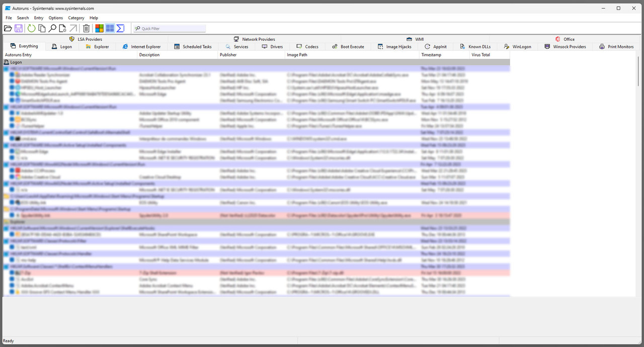Sort by the Publisher column header
Image resolution: width=644 pixels, height=347 pixels.
[x=252, y=55]
